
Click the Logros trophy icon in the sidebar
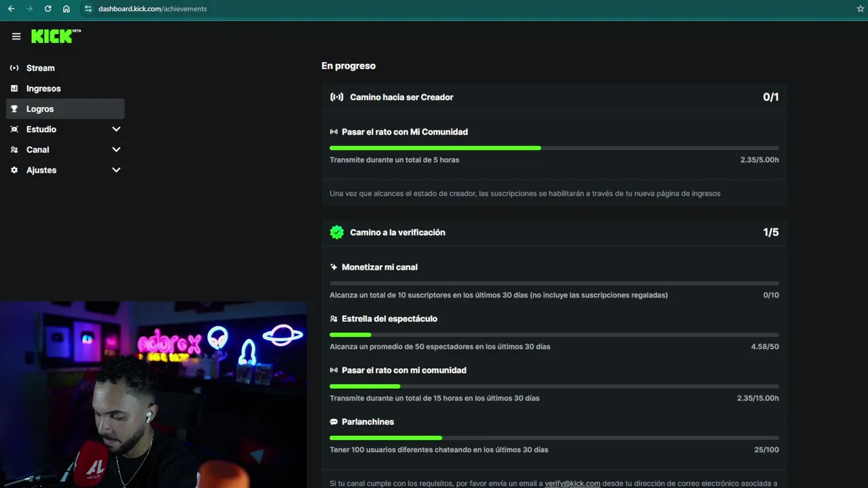coord(14,108)
